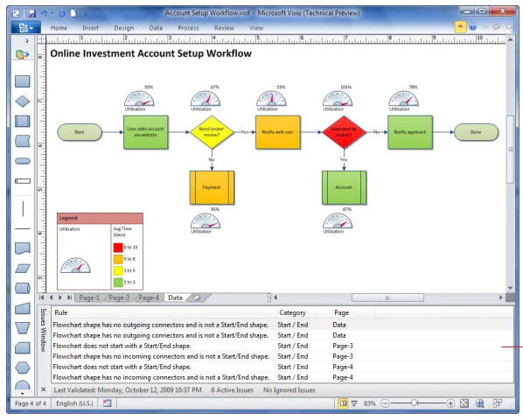This screenshot has width=523, height=420.
Task: Pick the hexagon shape in shapes panel
Action: (x=23, y=368)
